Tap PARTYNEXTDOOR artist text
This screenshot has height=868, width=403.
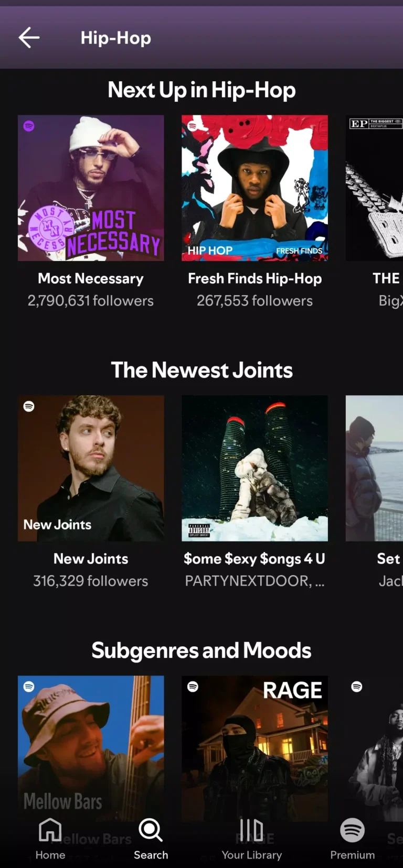254,581
